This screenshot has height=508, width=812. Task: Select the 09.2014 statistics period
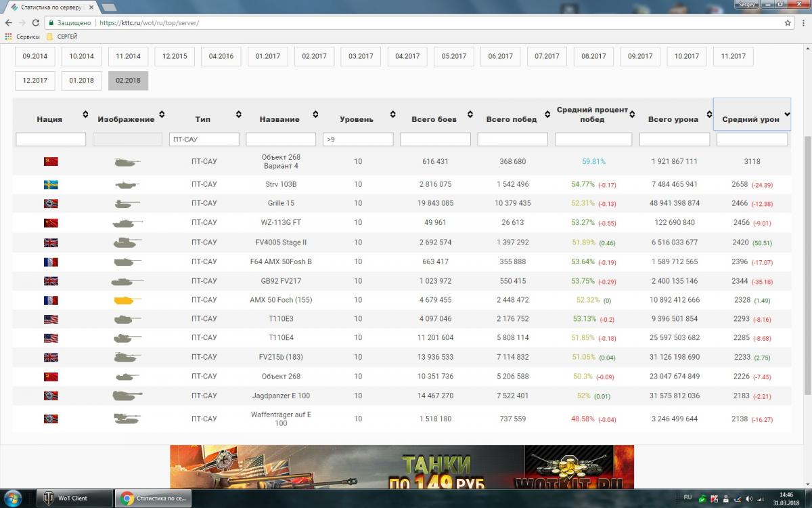click(35, 56)
